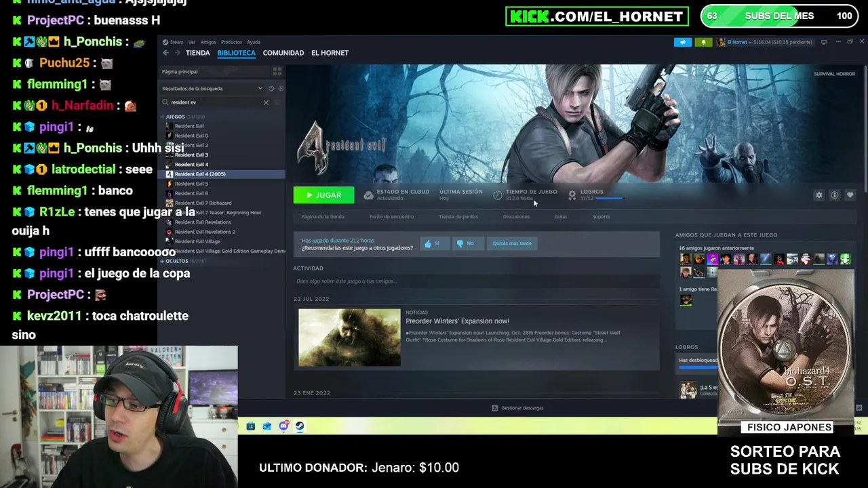
Task: Switch library to grid collections view icon
Action: pos(277,72)
